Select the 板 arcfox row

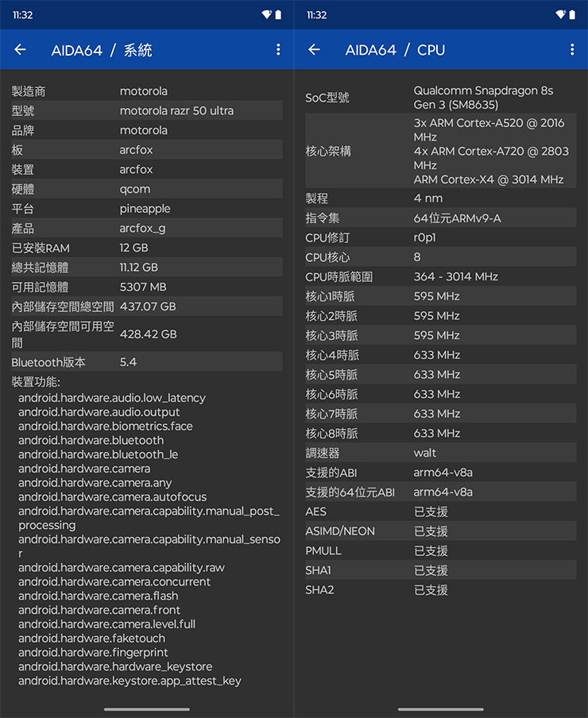[x=146, y=150]
